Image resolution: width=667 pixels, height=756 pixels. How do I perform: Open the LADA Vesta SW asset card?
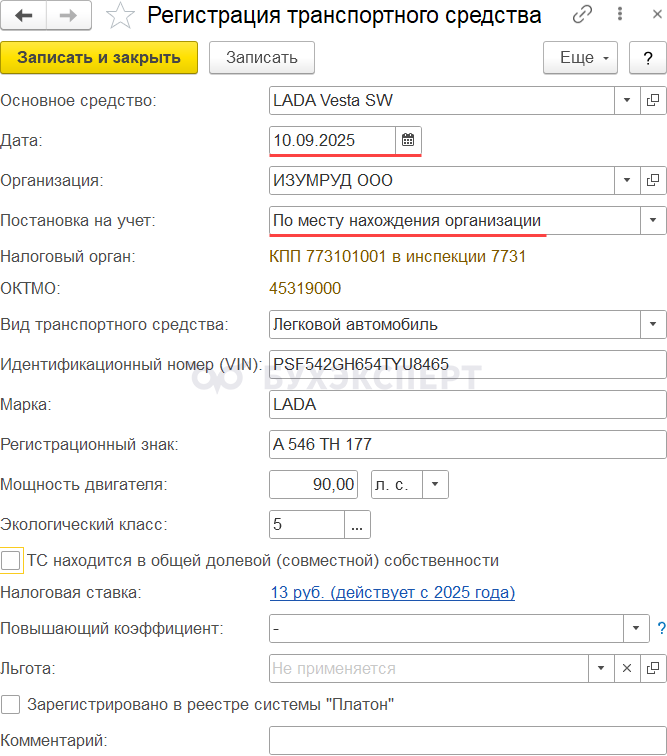pyautogui.click(x=654, y=100)
